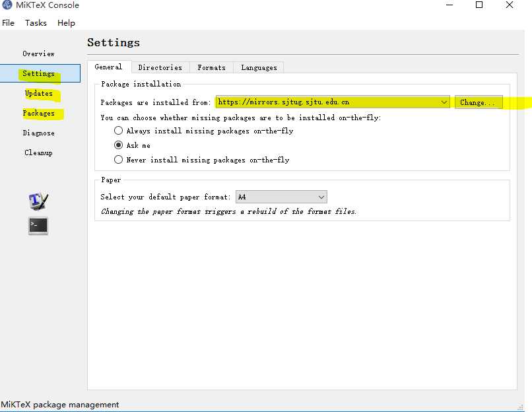Click the paper format rebuild note text
The height and width of the screenshot is (412, 532).
click(228, 211)
